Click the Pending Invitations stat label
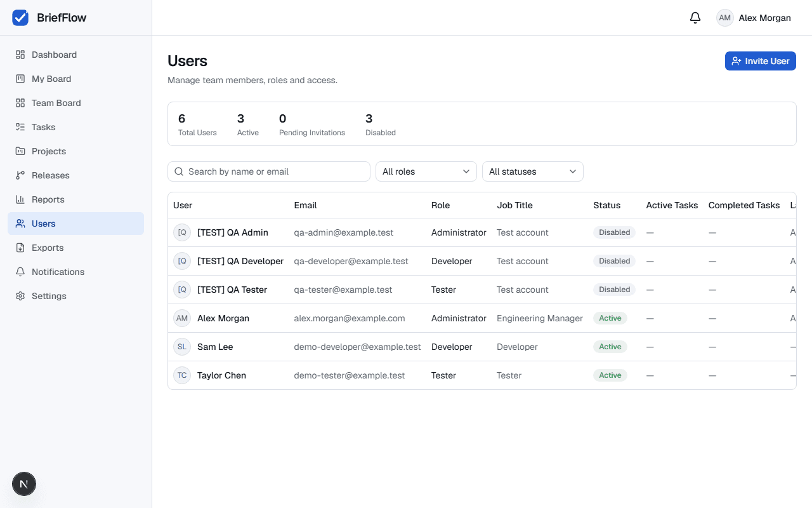This screenshot has width=812, height=508. (x=312, y=133)
